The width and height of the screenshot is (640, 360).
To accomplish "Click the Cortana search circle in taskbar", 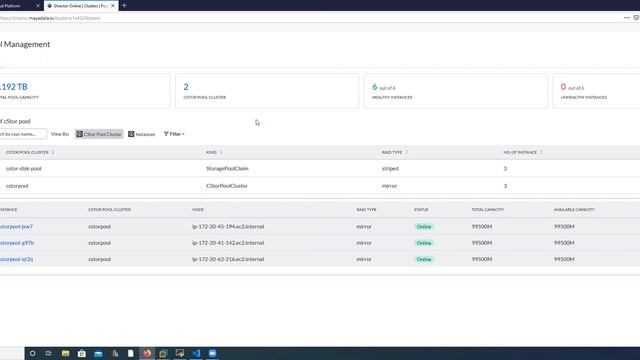I will click(x=32, y=353).
